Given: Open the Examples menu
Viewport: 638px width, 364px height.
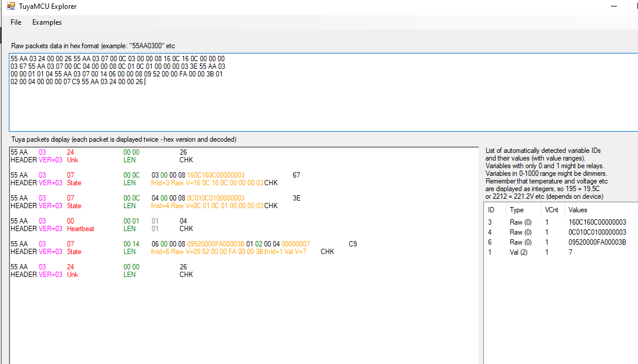Looking at the screenshot, I should [x=47, y=22].
